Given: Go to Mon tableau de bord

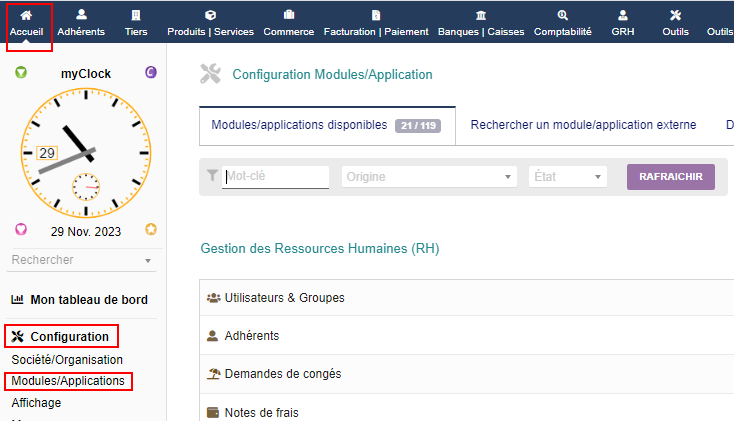Looking at the screenshot, I should point(88,299).
